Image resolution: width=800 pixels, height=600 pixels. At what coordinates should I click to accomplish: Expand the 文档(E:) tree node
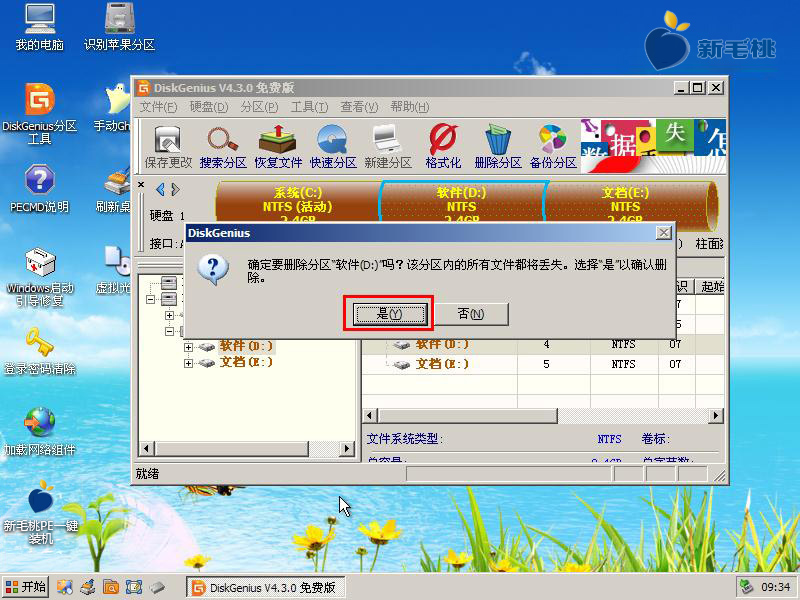[x=188, y=364]
